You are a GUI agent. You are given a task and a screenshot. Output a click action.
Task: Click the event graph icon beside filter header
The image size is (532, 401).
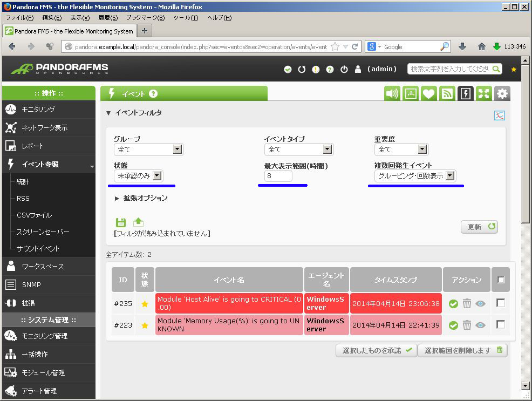click(x=500, y=115)
